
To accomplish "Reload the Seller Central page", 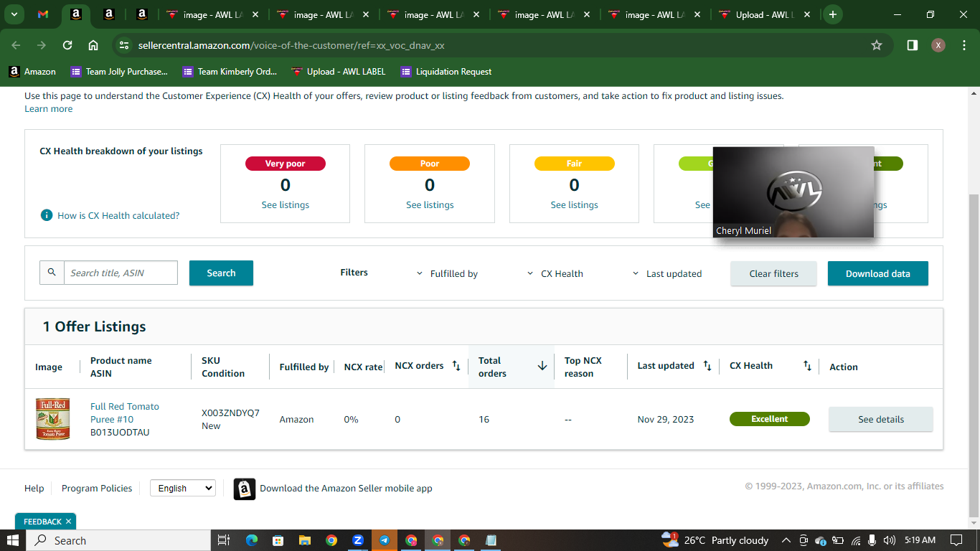I will [x=67, y=45].
